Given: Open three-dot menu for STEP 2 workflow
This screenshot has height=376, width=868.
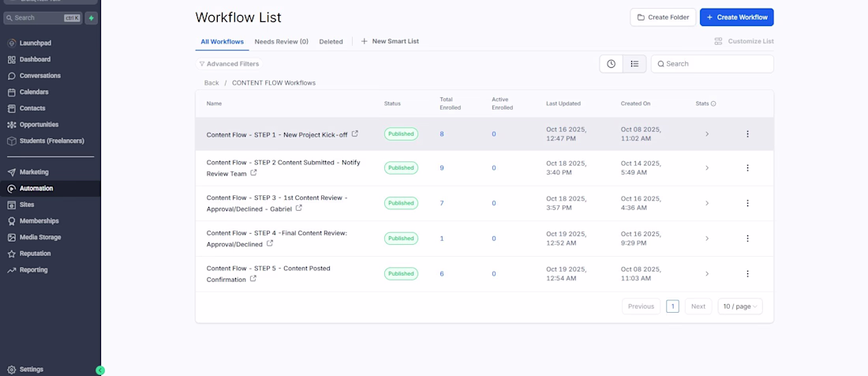Looking at the screenshot, I should coord(747,167).
